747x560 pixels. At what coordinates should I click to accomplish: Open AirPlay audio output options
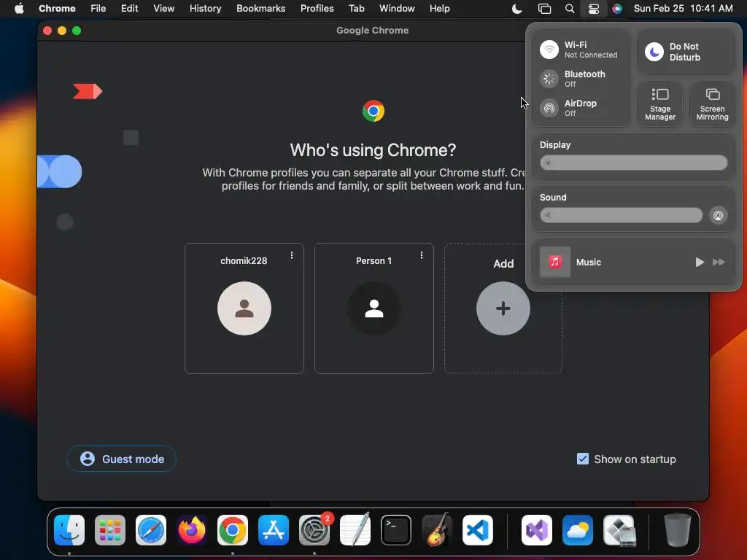tap(718, 215)
